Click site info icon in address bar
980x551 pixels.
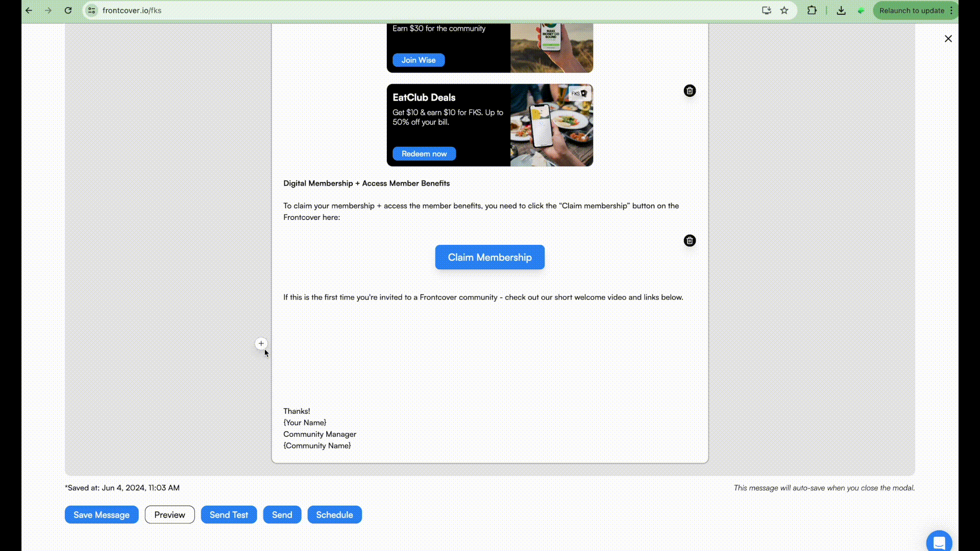tap(91, 11)
